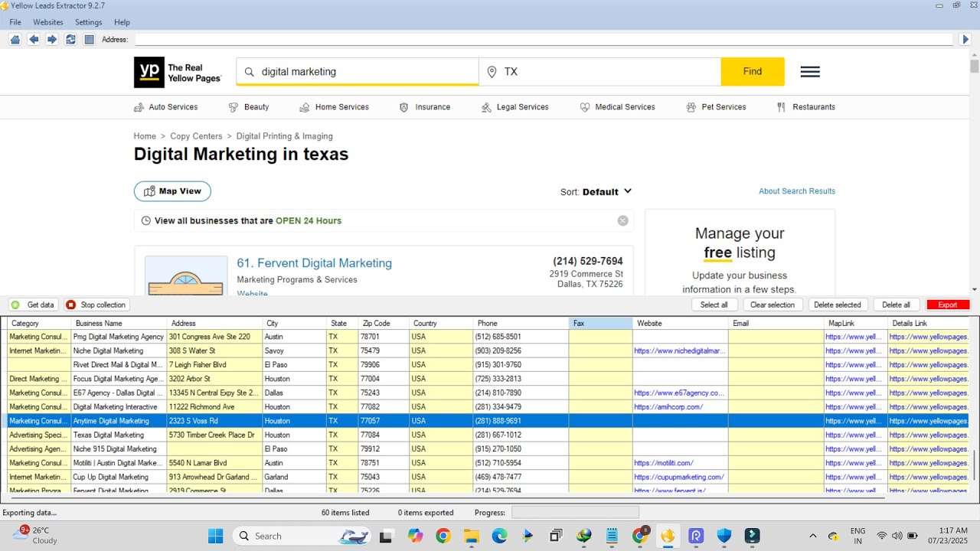This screenshot has height=551, width=980.
Task: Open the hamburger menu on Yellow Pages
Action: tap(810, 72)
